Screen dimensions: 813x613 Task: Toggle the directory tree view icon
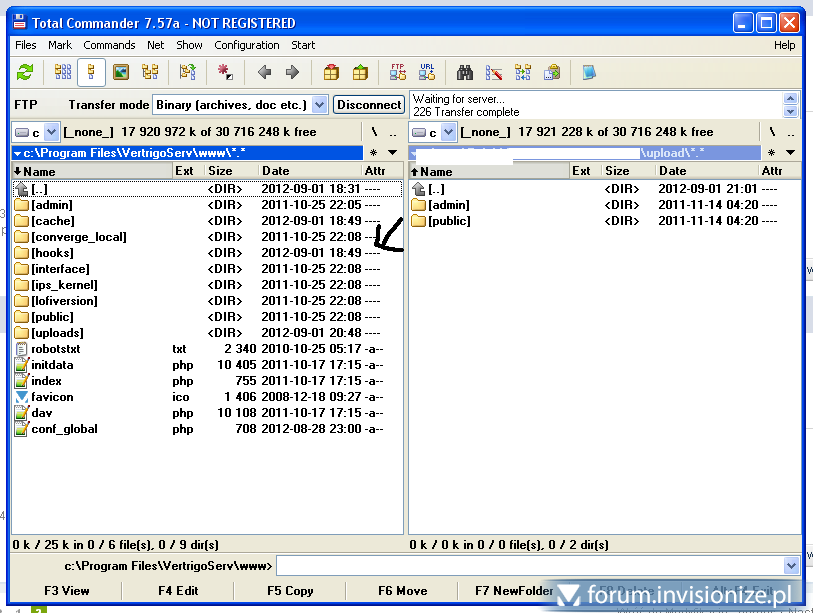pos(150,72)
